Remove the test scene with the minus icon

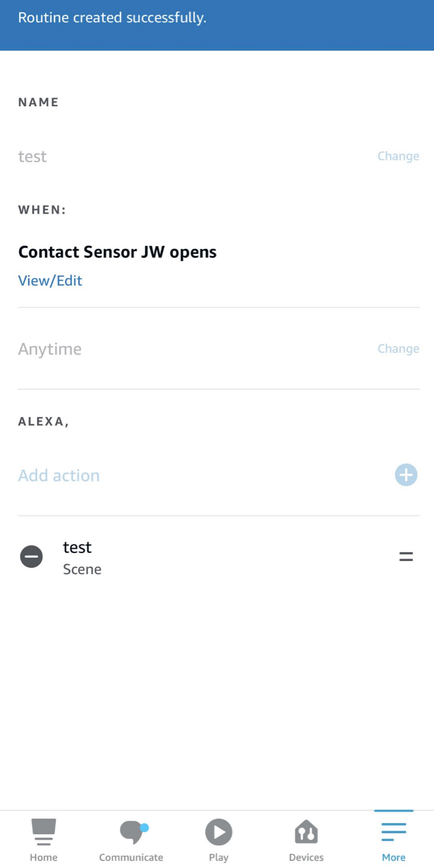point(31,557)
